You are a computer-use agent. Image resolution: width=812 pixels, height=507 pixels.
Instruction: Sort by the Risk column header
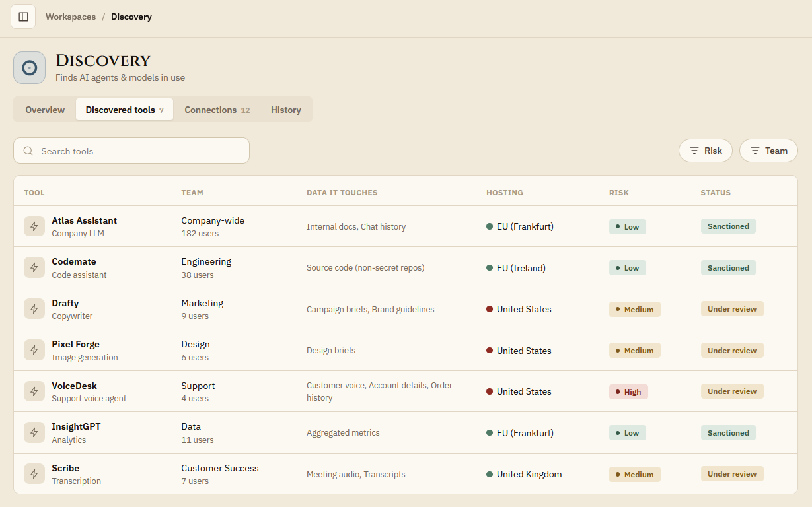[619, 193]
